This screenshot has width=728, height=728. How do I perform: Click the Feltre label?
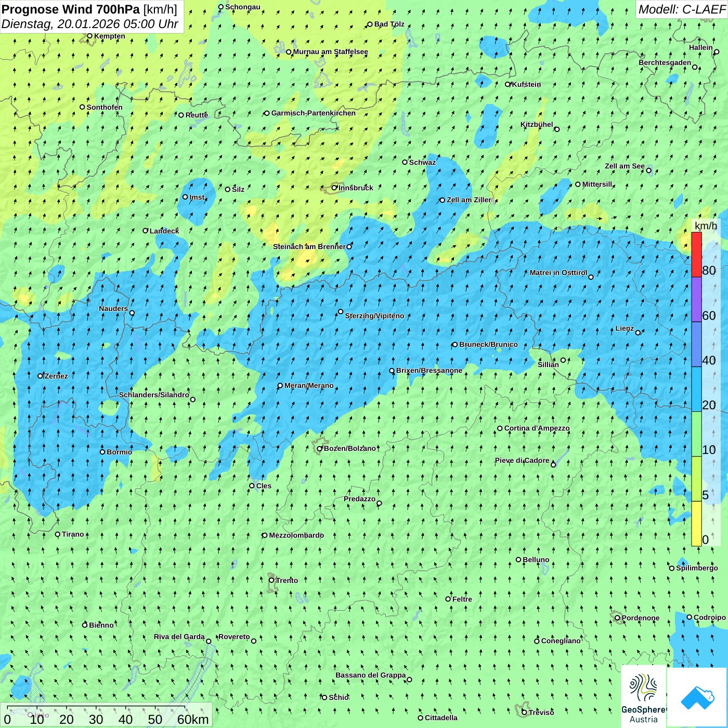(x=462, y=599)
